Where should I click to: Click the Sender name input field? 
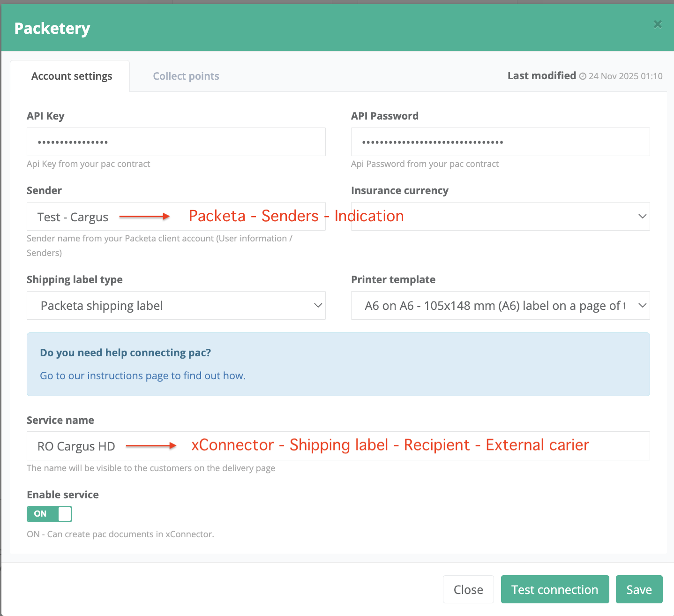point(176,216)
